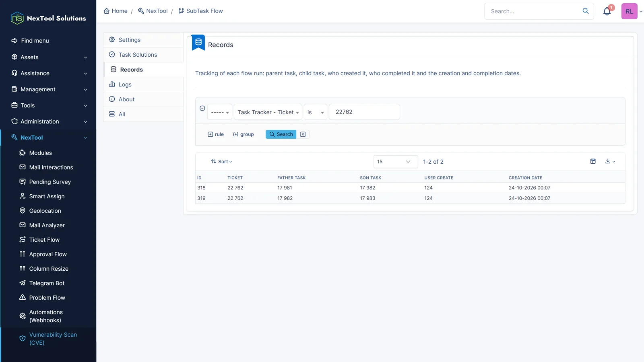The height and width of the screenshot is (362, 644).
Task: Switch to the Settings tab
Action: (143, 40)
